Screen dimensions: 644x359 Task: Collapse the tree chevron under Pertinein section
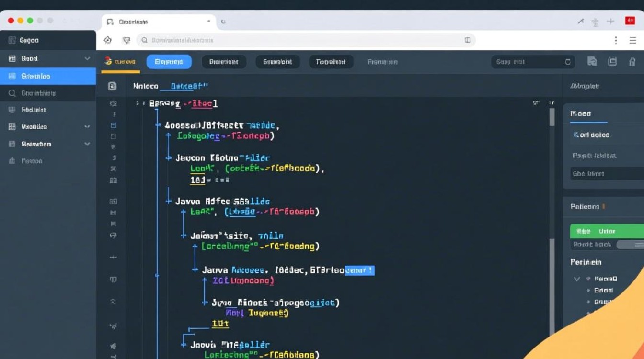[x=577, y=279]
